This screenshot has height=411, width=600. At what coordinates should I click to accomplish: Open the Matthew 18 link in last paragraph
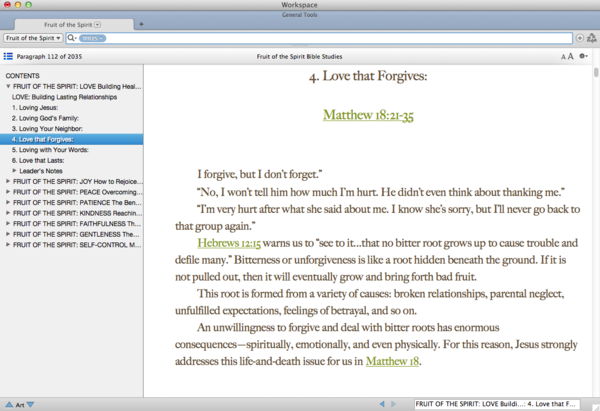392,361
